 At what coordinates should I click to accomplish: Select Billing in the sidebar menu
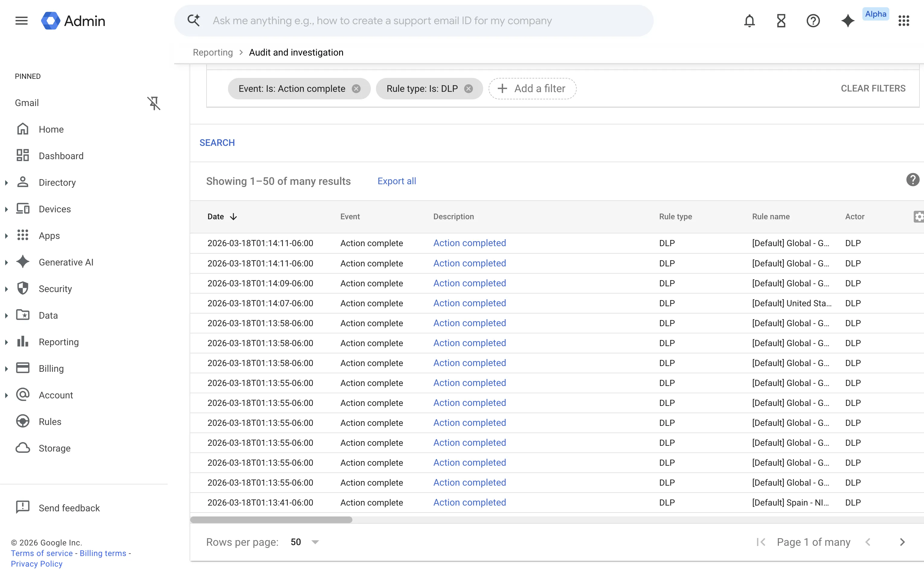tap(51, 368)
